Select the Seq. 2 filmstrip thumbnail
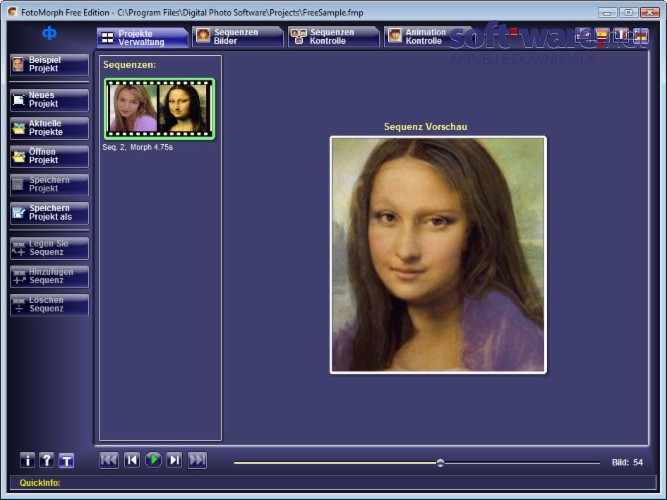667x500 pixels. (x=160, y=109)
